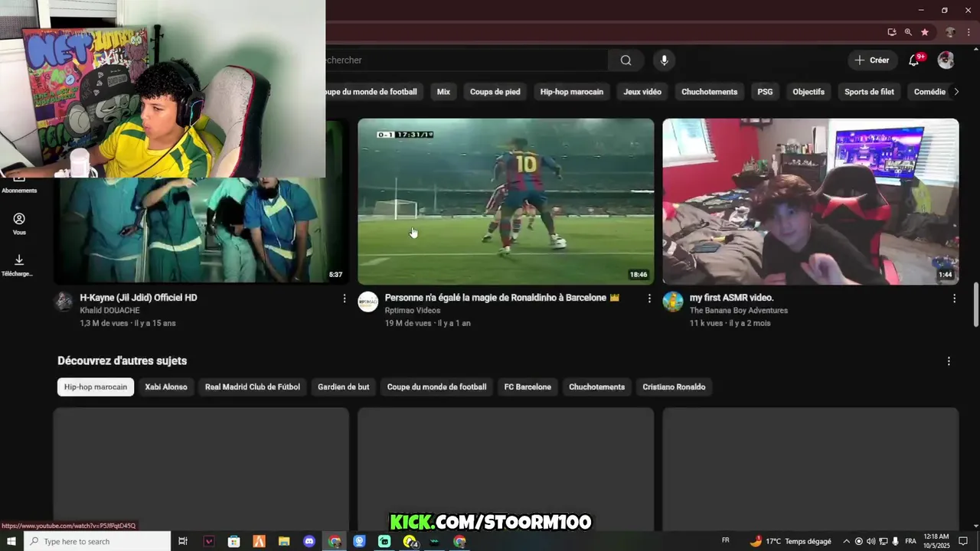Open the Chrome profile avatar
The width and height of the screenshot is (980, 551).
[950, 32]
